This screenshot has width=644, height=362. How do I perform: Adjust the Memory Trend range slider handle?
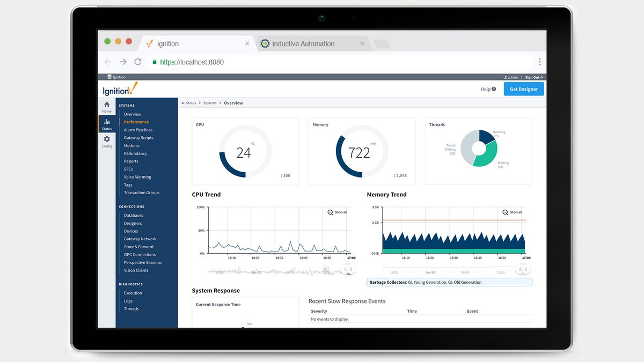[523, 269]
